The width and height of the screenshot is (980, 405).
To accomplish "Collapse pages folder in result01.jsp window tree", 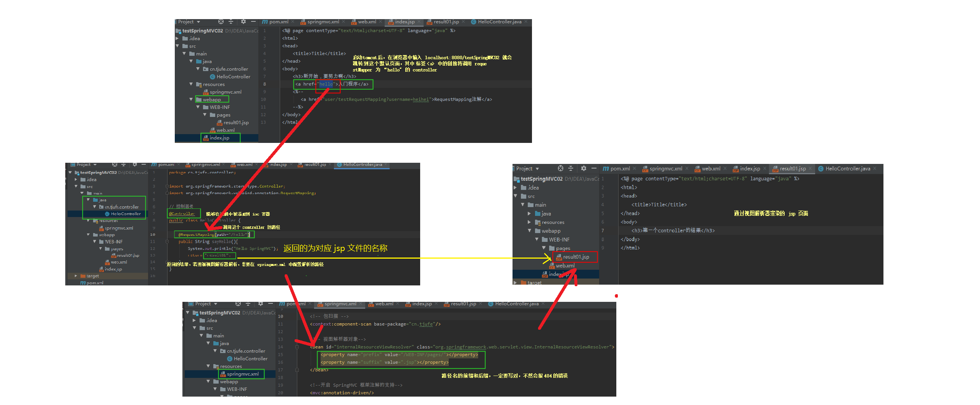I will [544, 248].
